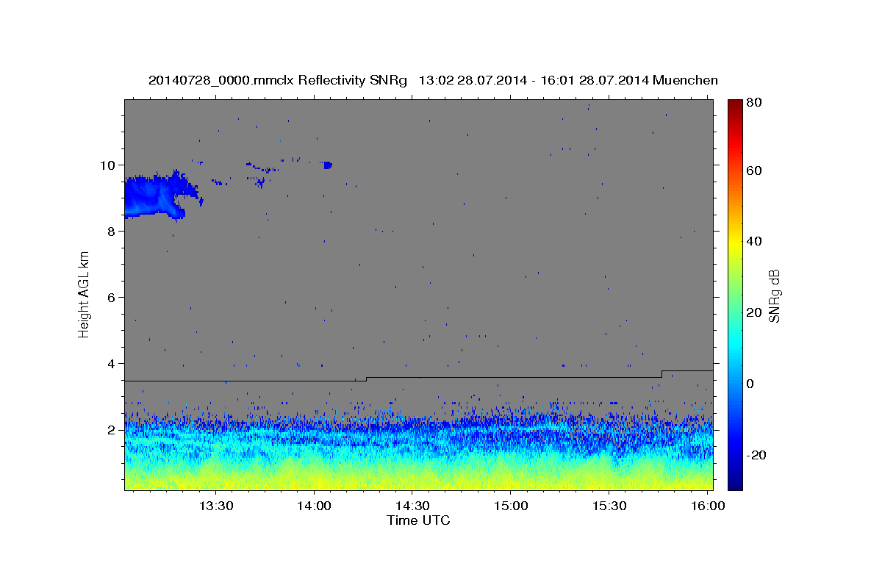The image size is (882, 588).
Task: Click the colorbar value label 40
Action: pos(754,241)
